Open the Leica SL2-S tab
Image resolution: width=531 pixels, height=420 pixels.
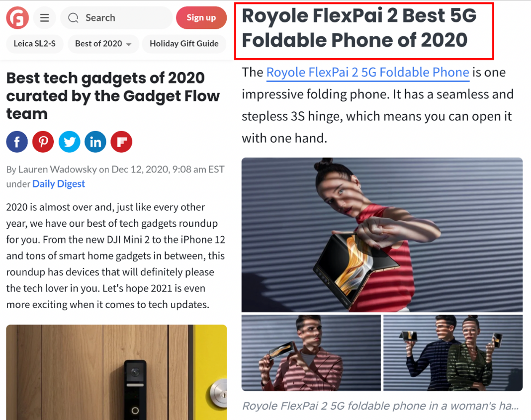tap(34, 44)
